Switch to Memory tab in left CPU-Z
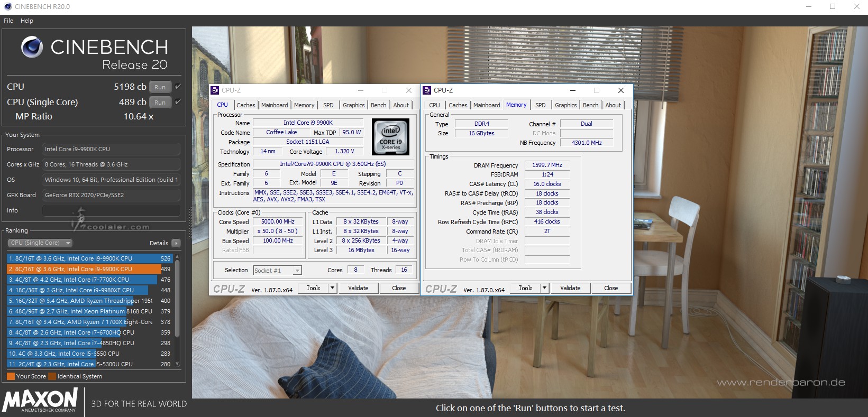Image resolution: width=868 pixels, height=417 pixels. [304, 105]
